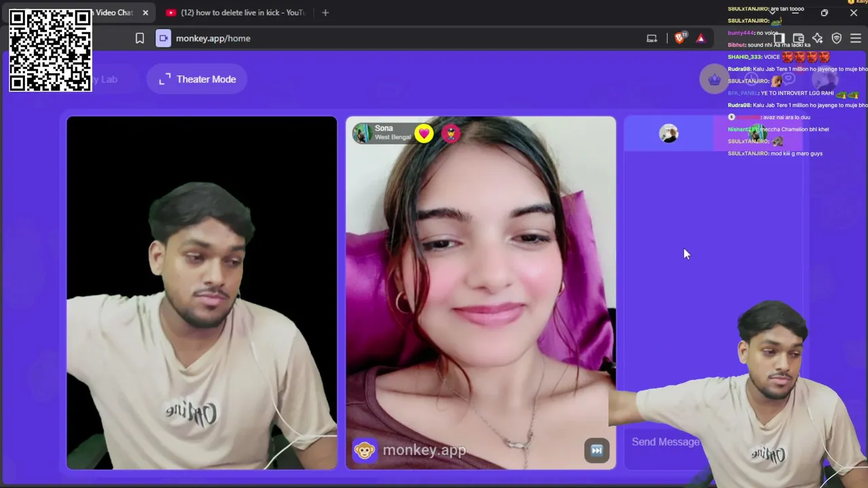Enter Theater Mode
Screen dimensions: 868x488
click(x=197, y=79)
